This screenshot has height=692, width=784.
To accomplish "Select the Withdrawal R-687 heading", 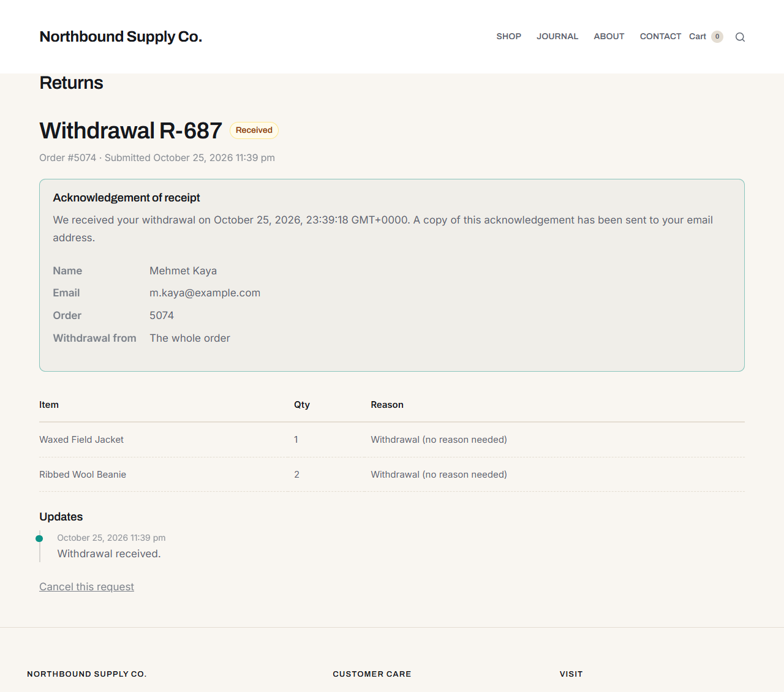I will (130, 130).
